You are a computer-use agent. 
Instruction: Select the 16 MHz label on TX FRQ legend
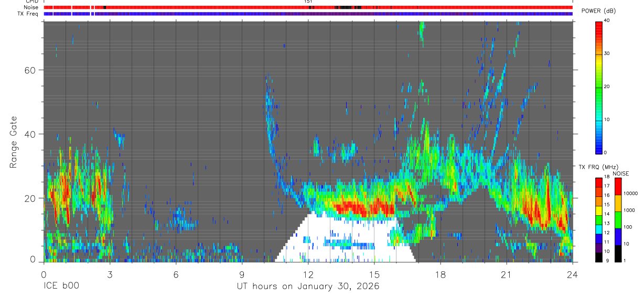coord(606,195)
